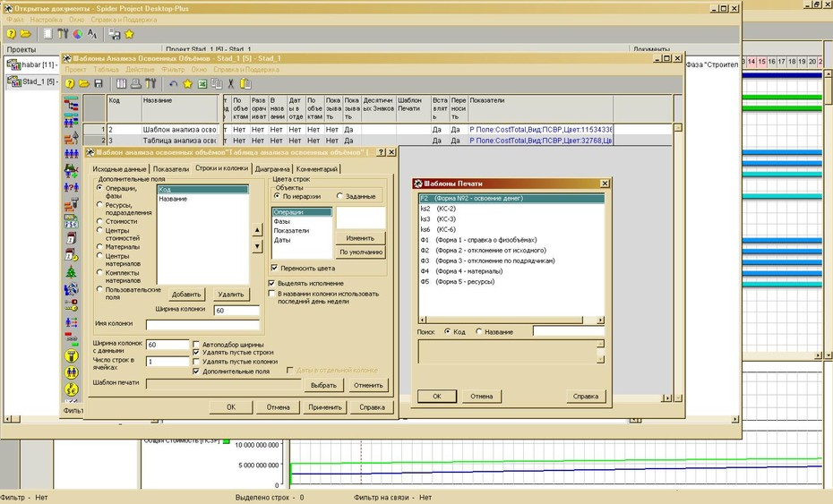Click the Выбрать button for print template

tap(323, 385)
